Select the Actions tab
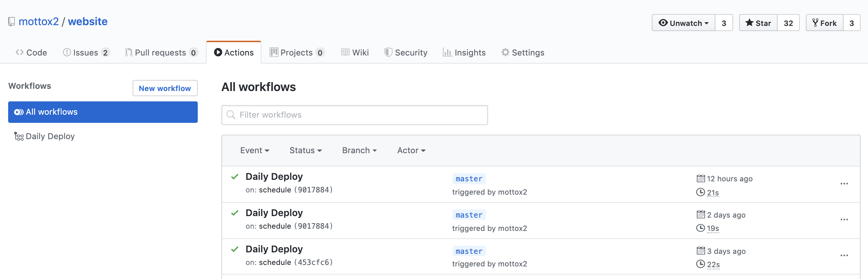The image size is (868, 279). [x=234, y=53]
